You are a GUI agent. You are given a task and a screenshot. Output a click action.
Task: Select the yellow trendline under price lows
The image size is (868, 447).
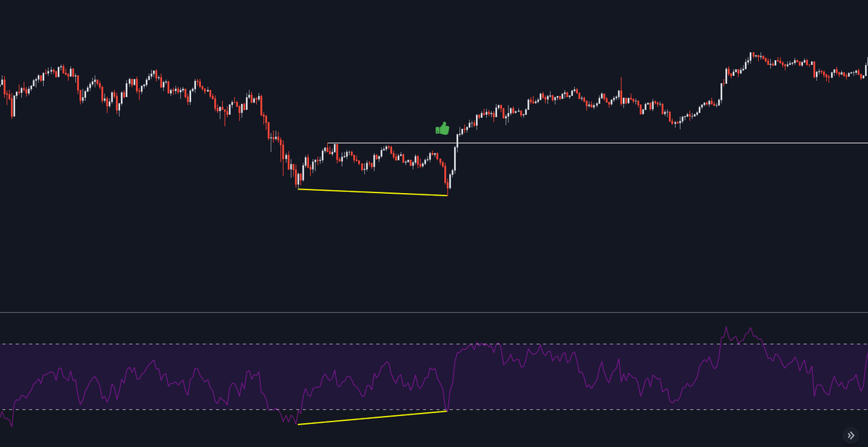373,192
